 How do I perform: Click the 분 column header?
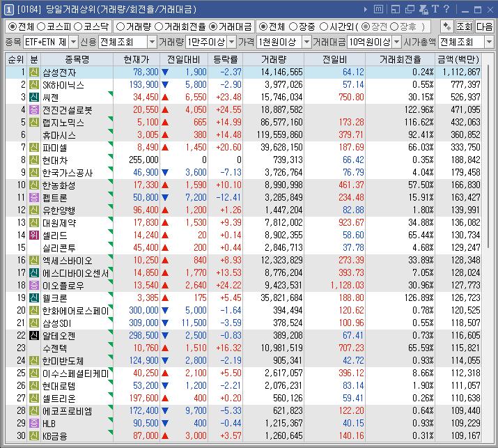point(34,59)
